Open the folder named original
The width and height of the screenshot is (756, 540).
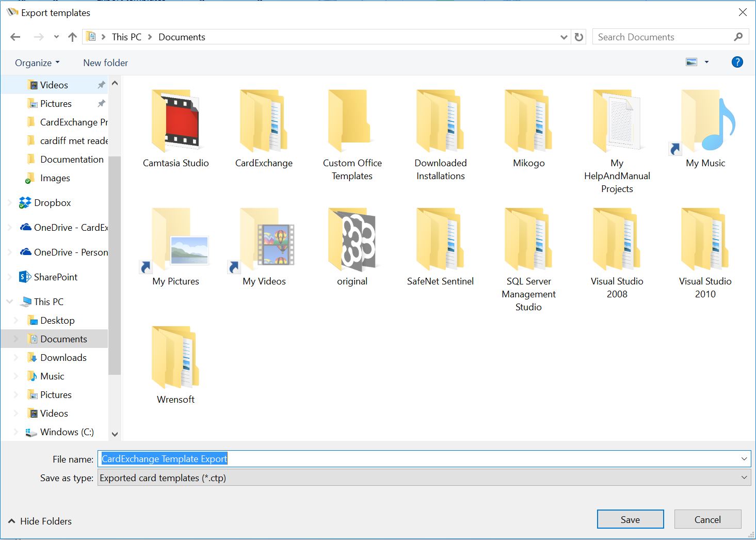tap(352, 240)
